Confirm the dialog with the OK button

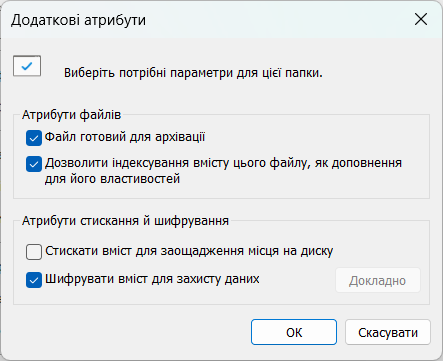click(x=294, y=332)
